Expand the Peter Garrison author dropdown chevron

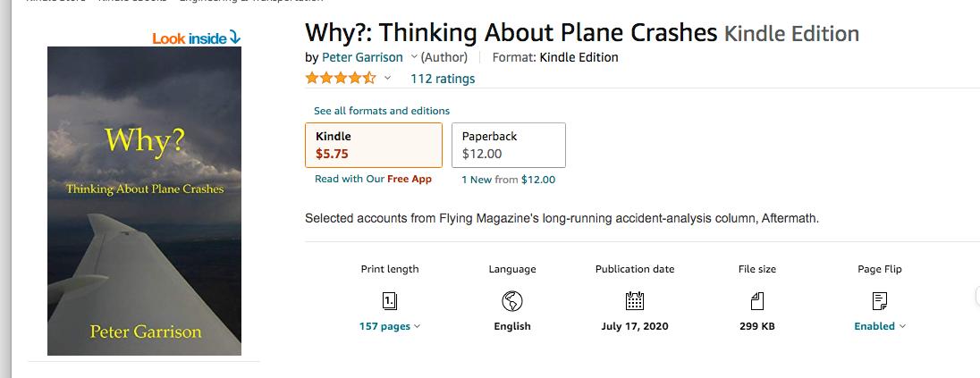(x=413, y=57)
